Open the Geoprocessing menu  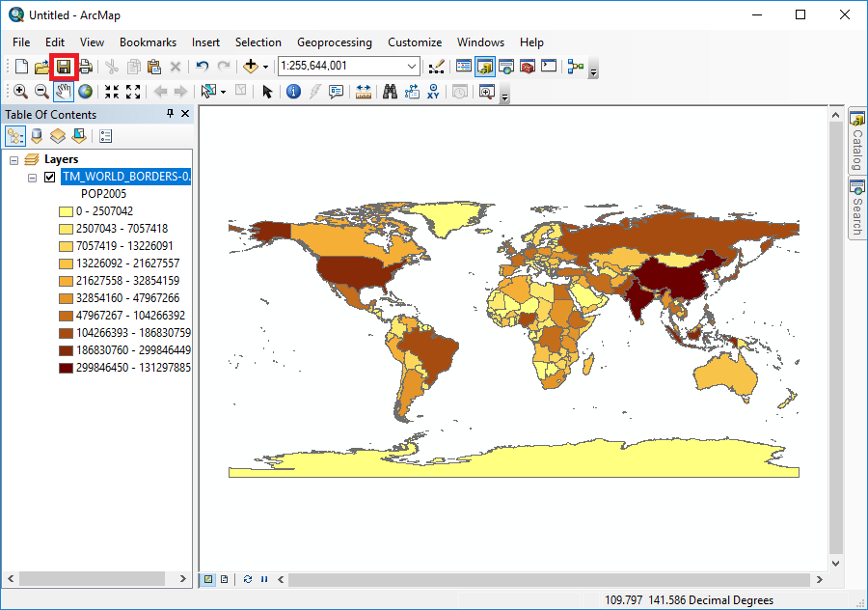click(x=334, y=42)
